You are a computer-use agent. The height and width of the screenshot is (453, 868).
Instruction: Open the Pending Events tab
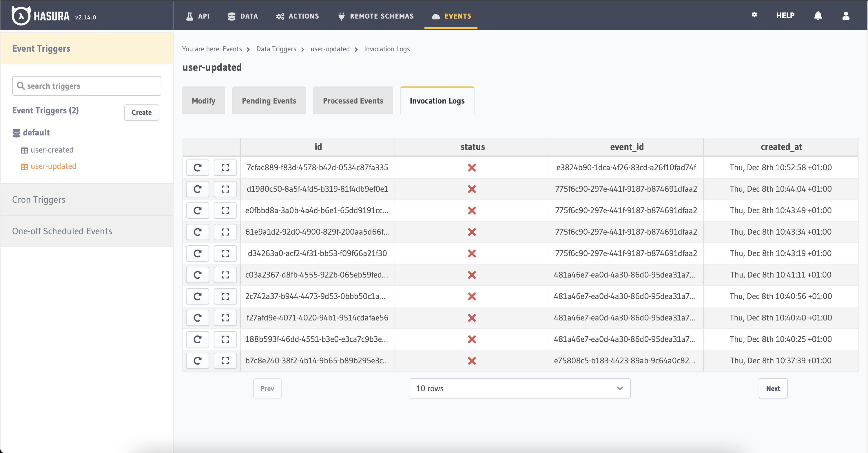coord(269,100)
